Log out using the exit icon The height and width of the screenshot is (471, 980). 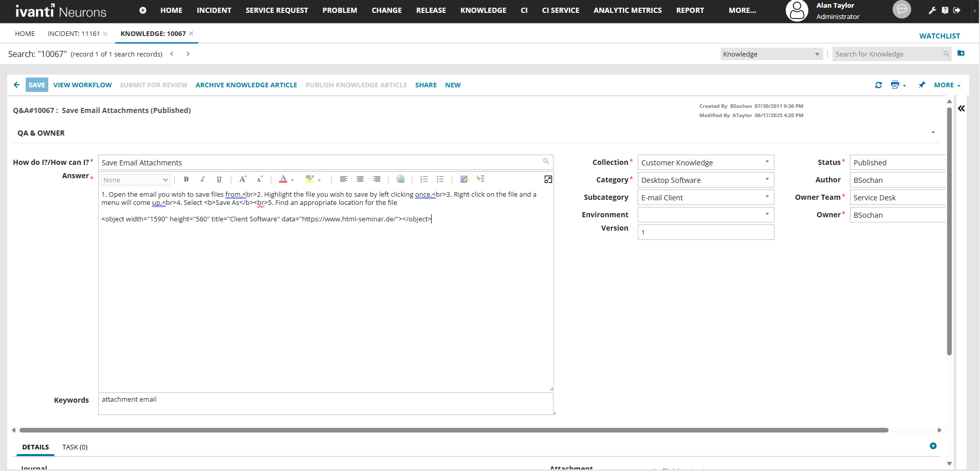click(957, 10)
